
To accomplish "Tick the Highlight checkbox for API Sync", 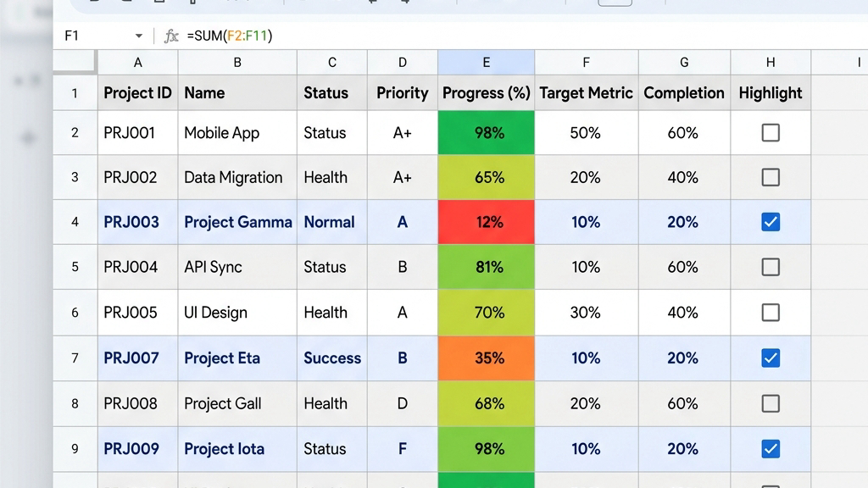I will (x=771, y=267).
